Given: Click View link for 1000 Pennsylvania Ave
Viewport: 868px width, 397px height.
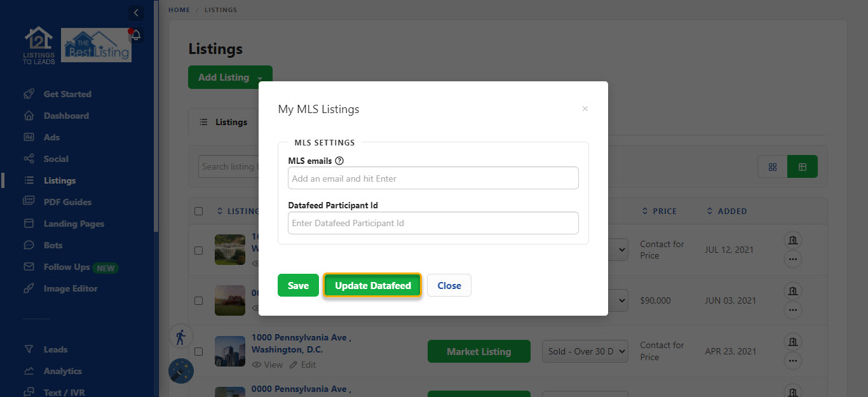Looking at the screenshot, I should [x=268, y=365].
